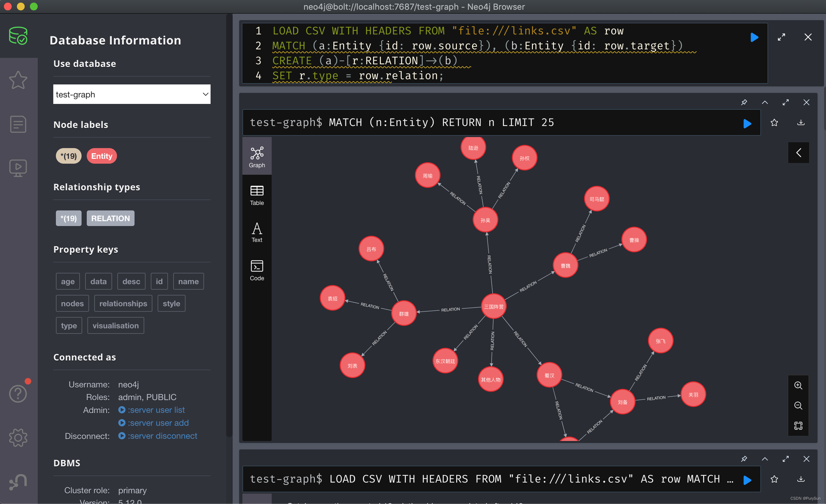The height and width of the screenshot is (504, 826).
Task: Switch to the Table view tab
Action: [257, 195]
